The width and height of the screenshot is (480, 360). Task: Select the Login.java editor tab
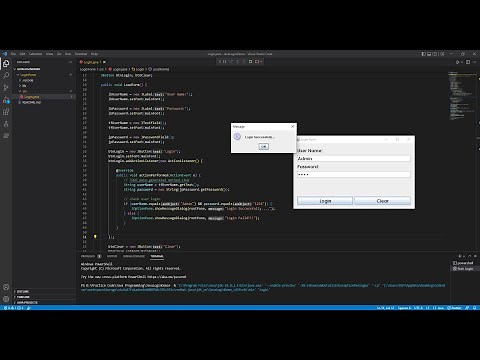click(91, 62)
